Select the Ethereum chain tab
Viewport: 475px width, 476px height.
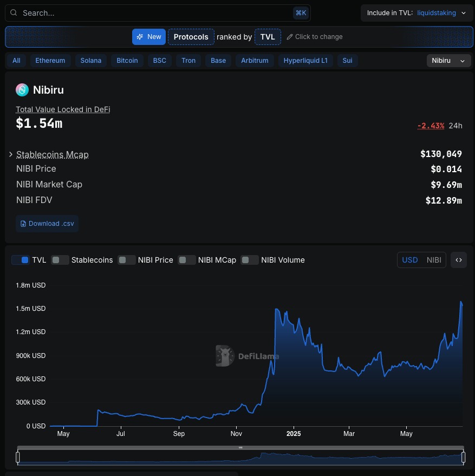click(50, 61)
